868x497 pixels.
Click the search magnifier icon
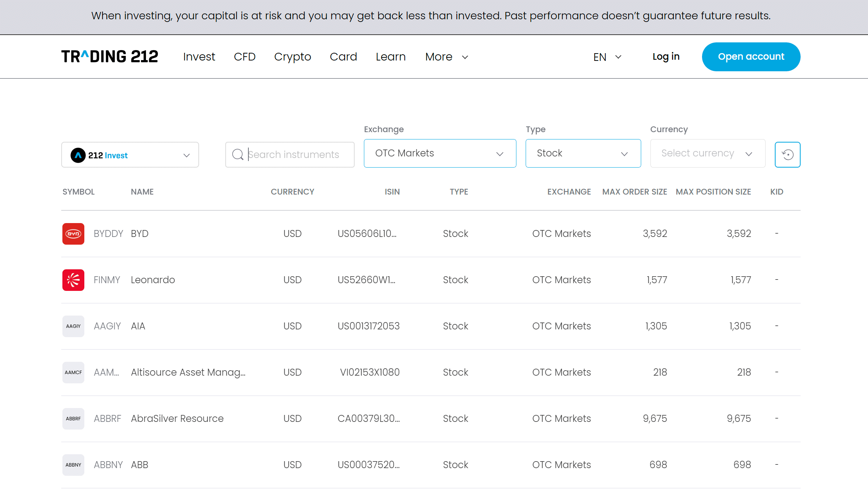(238, 154)
